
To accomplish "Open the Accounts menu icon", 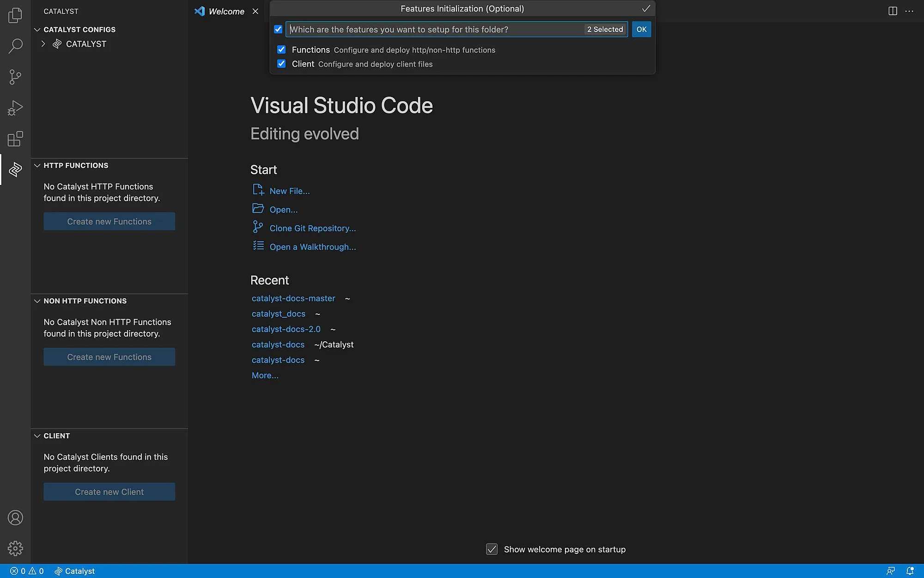I will pos(15,517).
